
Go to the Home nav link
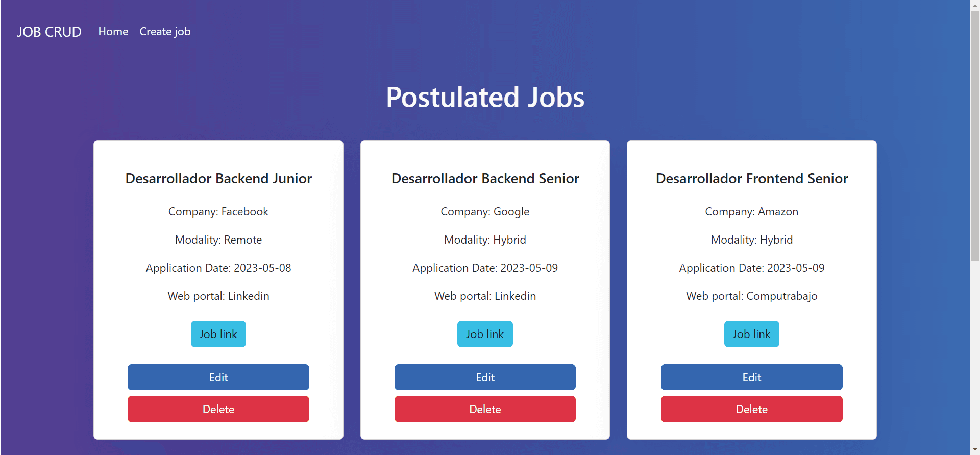(113, 32)
